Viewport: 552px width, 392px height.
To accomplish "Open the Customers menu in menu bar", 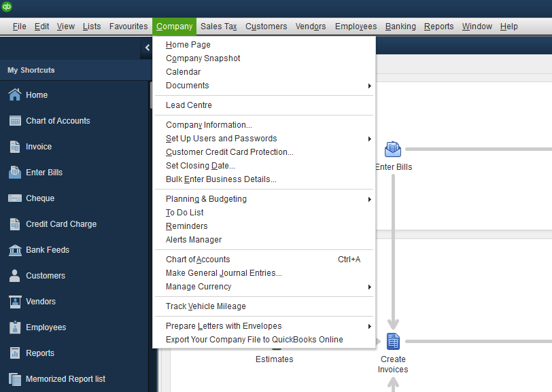I will click(x=266, y=26).
